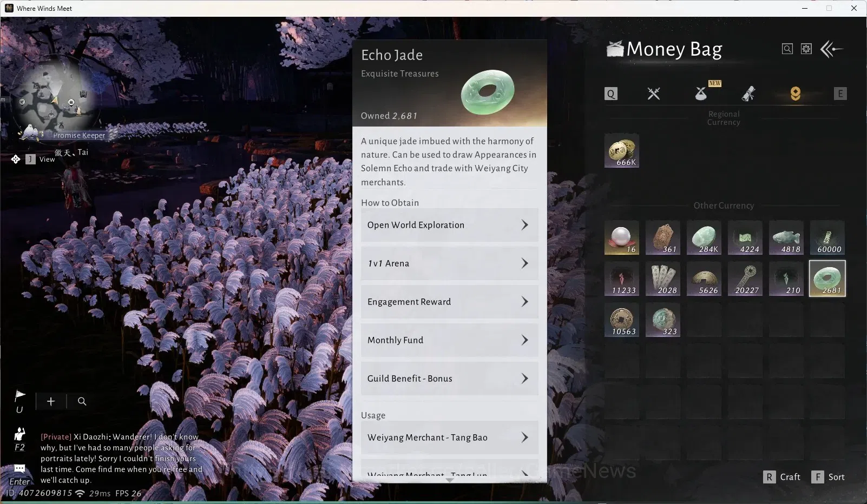Switch to the scroll items tab

pos(748,94)
